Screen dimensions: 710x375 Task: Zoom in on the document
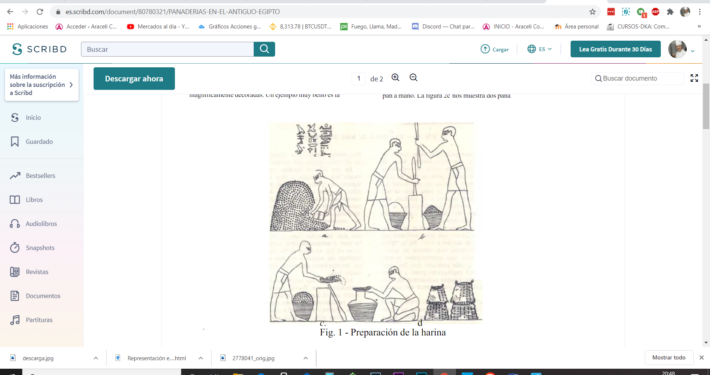click(x=395, y=77)
